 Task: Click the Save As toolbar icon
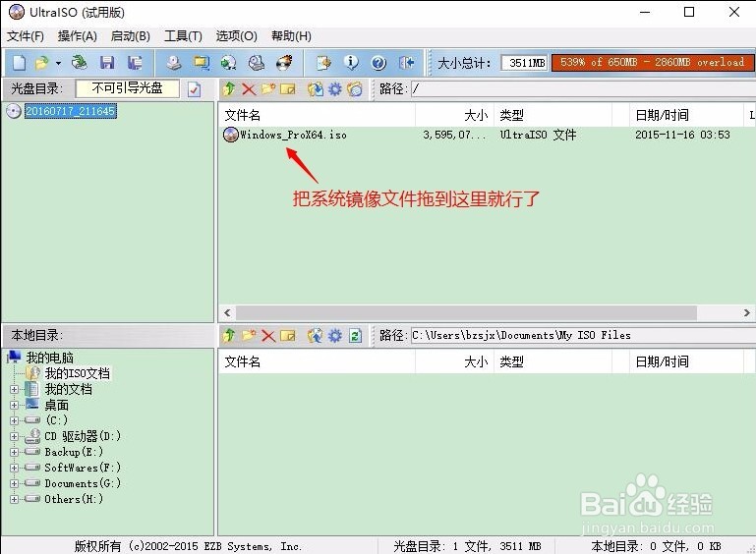point(135,63)
